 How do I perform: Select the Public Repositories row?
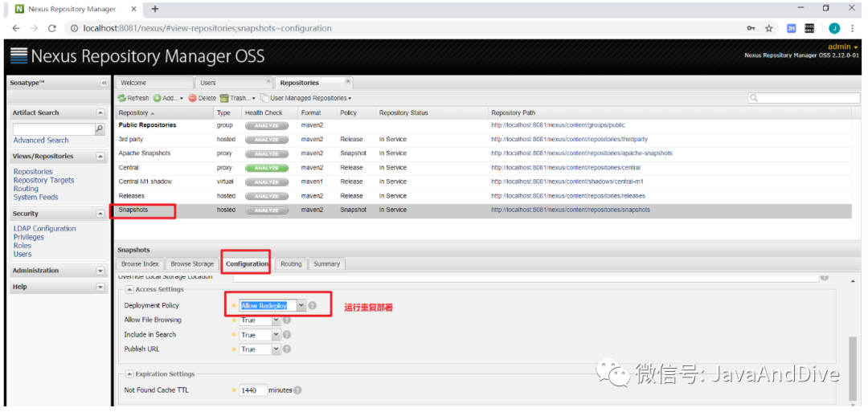(x=483, y=125)
